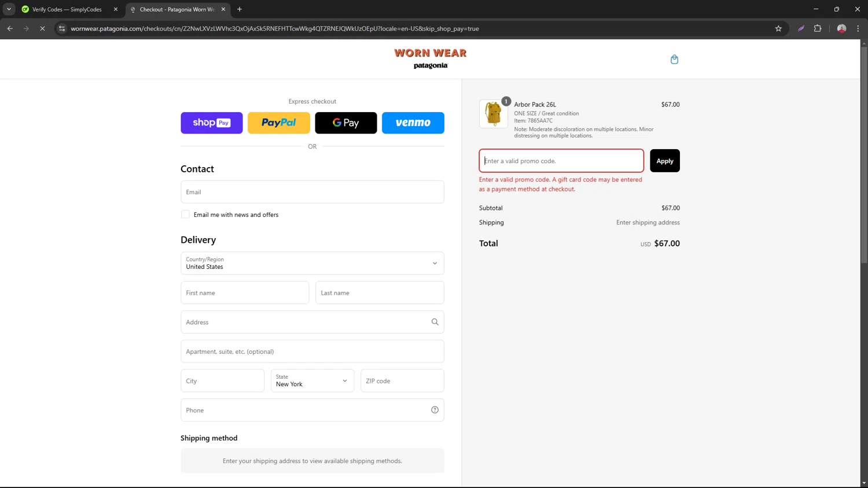
Task: Focus the Email input field
Action: (312, 192)
